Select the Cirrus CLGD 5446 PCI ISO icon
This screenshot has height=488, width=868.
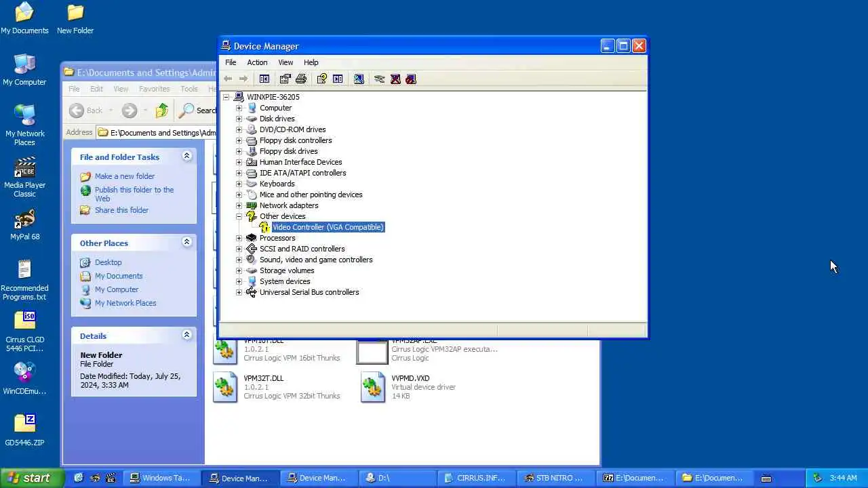coord(24,331)
